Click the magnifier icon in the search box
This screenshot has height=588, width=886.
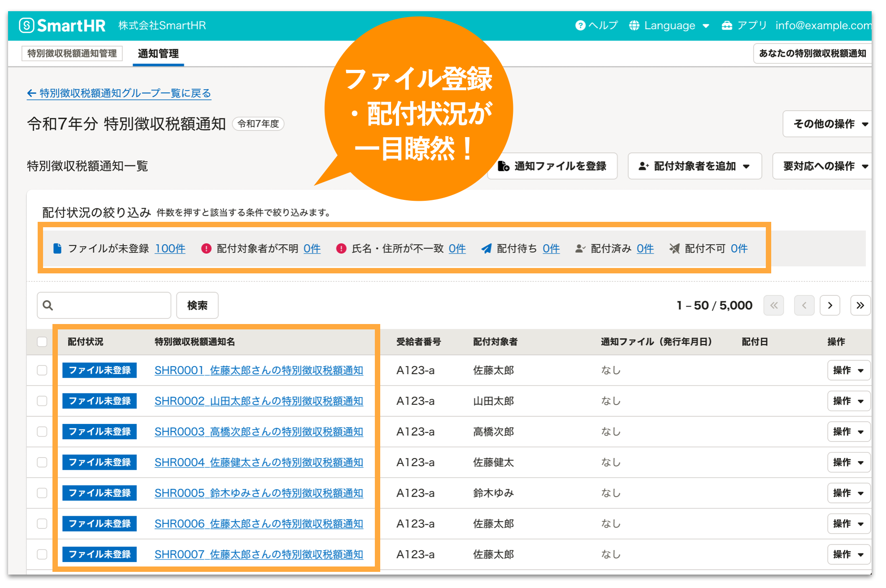pyautogui.click(x=48, y=305)
